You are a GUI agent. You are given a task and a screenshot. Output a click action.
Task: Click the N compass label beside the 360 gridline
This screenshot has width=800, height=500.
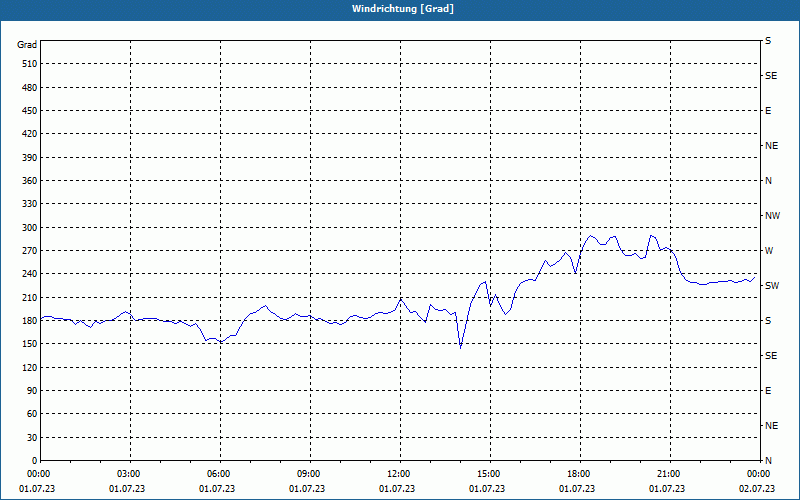pyautogui.click(x=768, y=181)
